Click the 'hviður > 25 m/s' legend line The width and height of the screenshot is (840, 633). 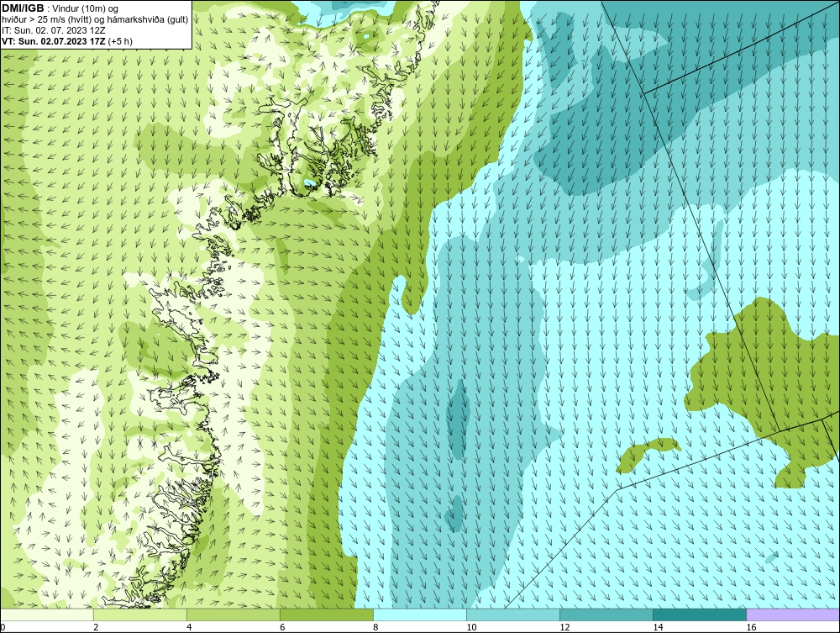click(x=95, y=19)
